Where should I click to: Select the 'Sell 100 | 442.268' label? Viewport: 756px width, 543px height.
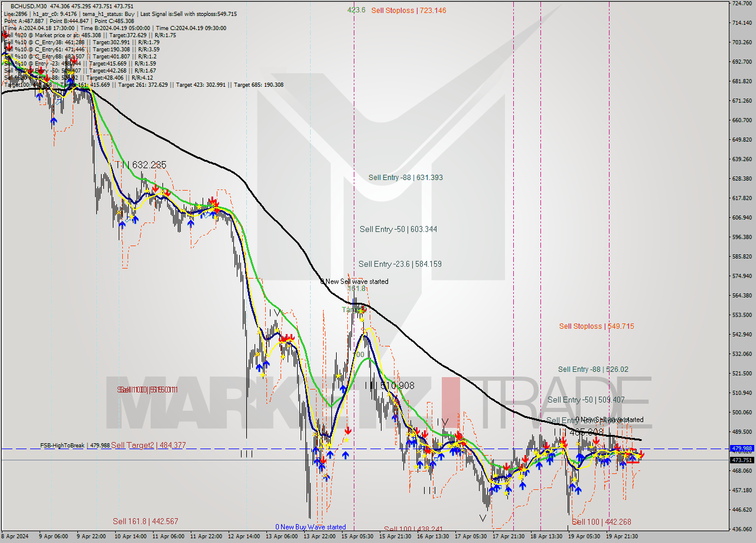pyautogui.click(x=601, y=522)
